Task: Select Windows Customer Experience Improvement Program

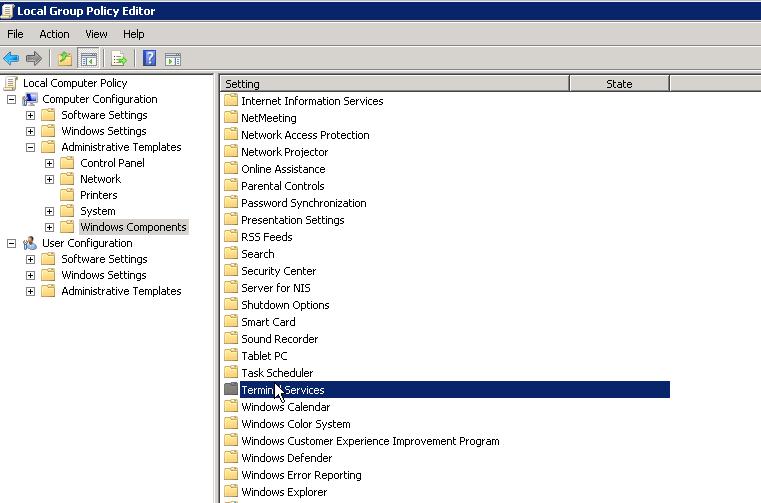Action: [370, 441]
